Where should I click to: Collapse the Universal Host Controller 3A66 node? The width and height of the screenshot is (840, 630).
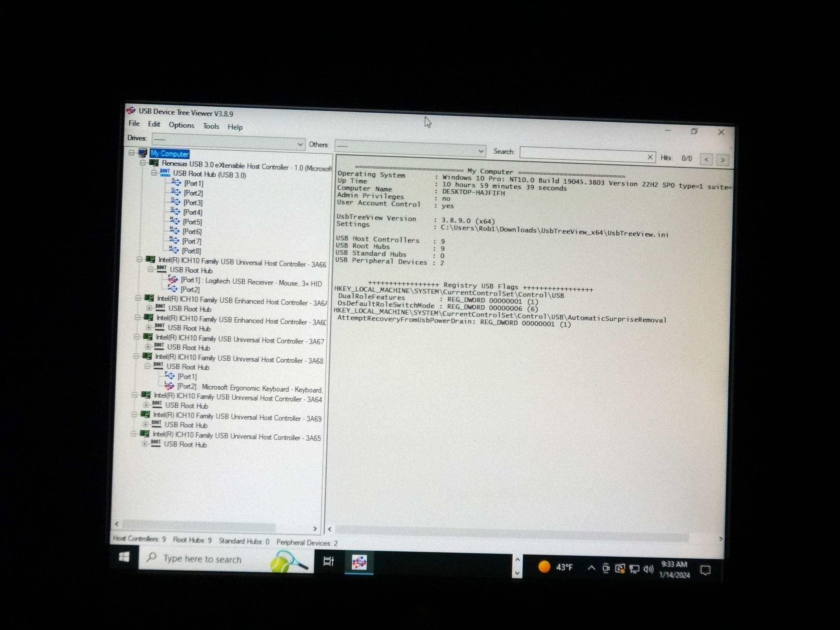click(x=139, y=259)
